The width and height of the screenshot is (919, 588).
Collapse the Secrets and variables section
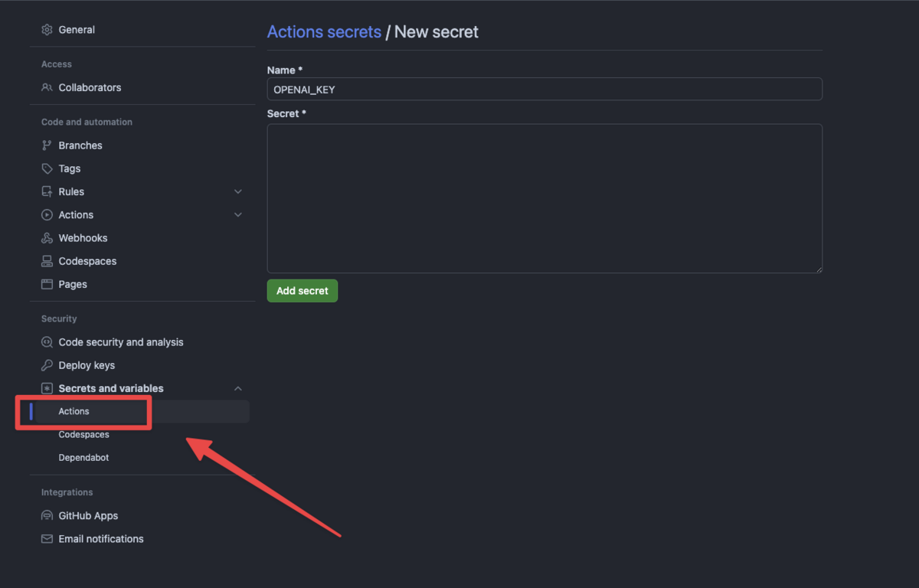238,388
